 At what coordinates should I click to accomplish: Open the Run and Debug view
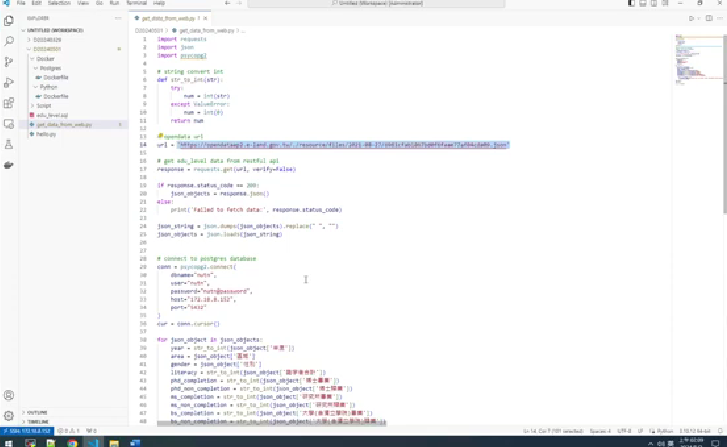coord(9,83)
